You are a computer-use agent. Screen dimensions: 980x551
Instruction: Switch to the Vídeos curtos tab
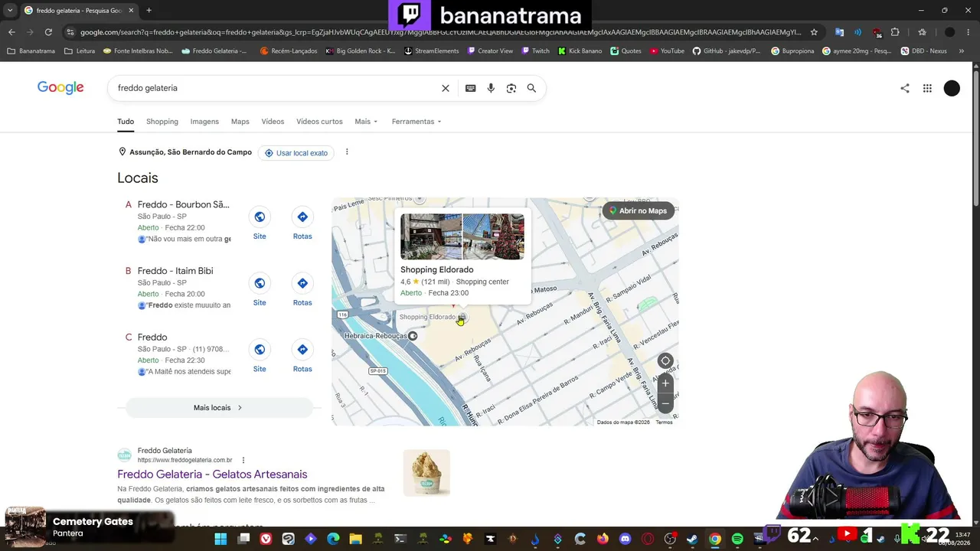click(x=319, y=122)
